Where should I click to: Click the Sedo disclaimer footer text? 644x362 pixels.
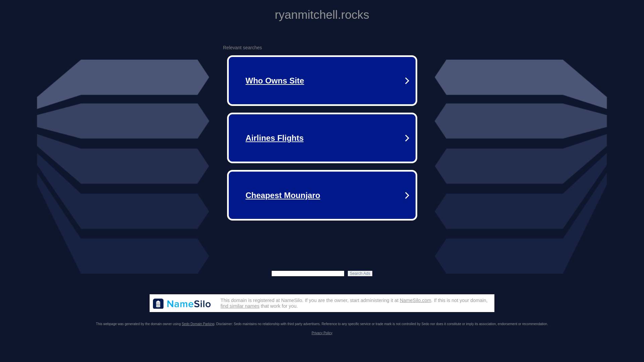click(369, 324)
